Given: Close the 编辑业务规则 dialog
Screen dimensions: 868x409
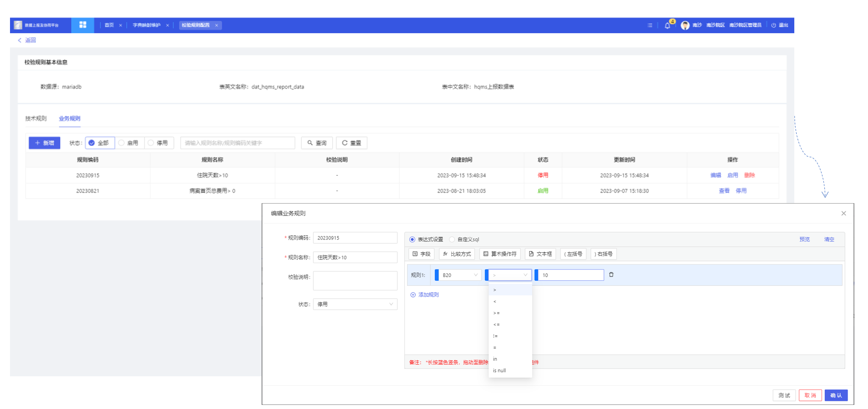Looking at the screenshot, I should coord(843,213).
